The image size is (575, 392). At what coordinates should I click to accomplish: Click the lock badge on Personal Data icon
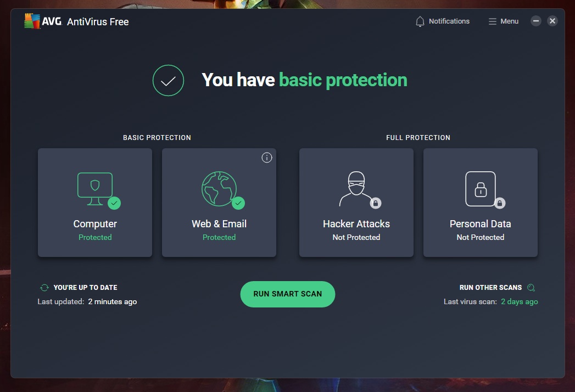(x=499, y=203)
